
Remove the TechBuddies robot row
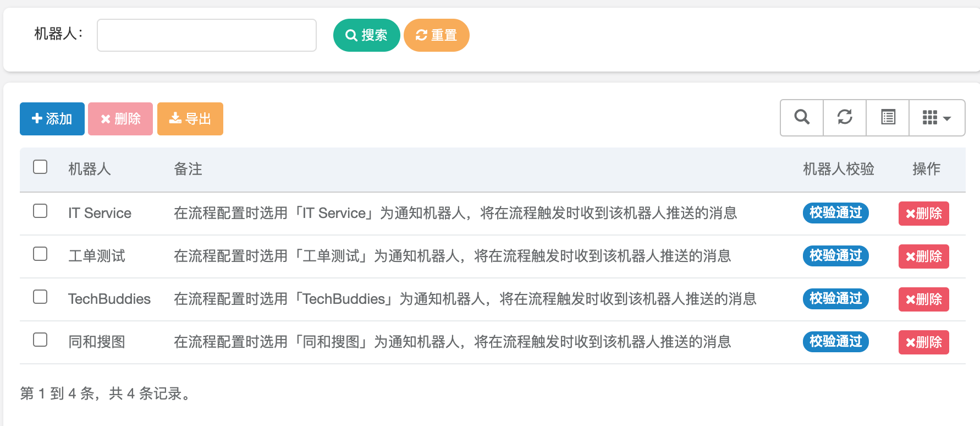click(923, 299)
